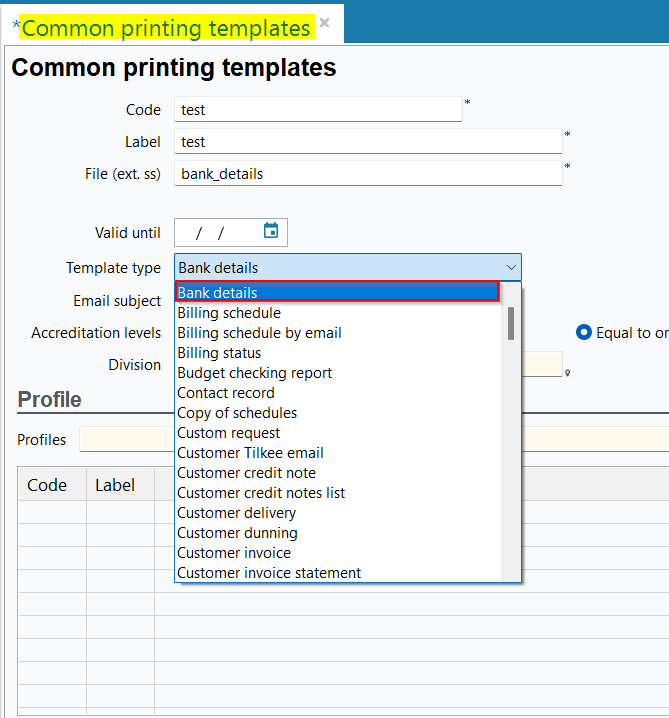Pick Customer Tilkee email option
Image resolution: width=669 pixels, height=718 pixels.
pos(250,453)
